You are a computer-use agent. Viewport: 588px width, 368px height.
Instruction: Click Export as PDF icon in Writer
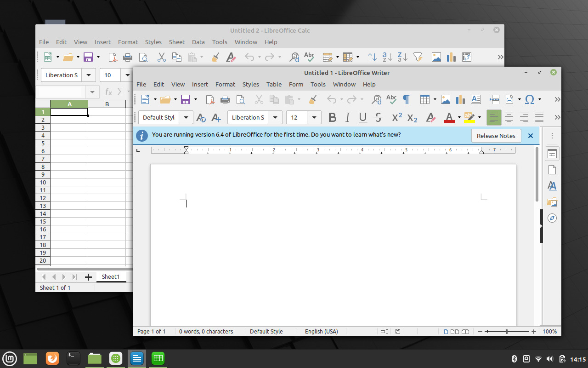coord(210,99)
